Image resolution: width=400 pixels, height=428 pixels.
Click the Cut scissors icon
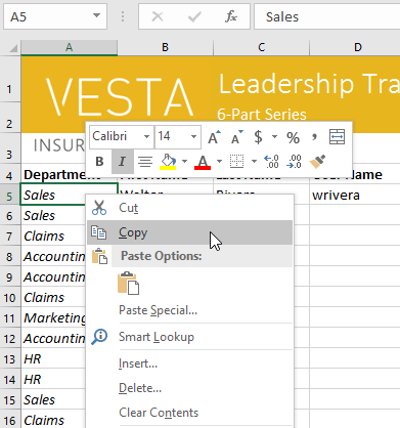point(99,207)
